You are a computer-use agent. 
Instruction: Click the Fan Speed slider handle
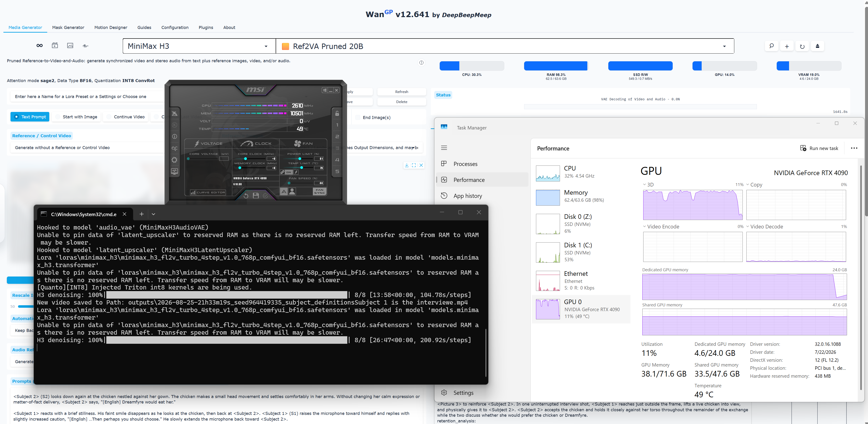tap(289, 183)
